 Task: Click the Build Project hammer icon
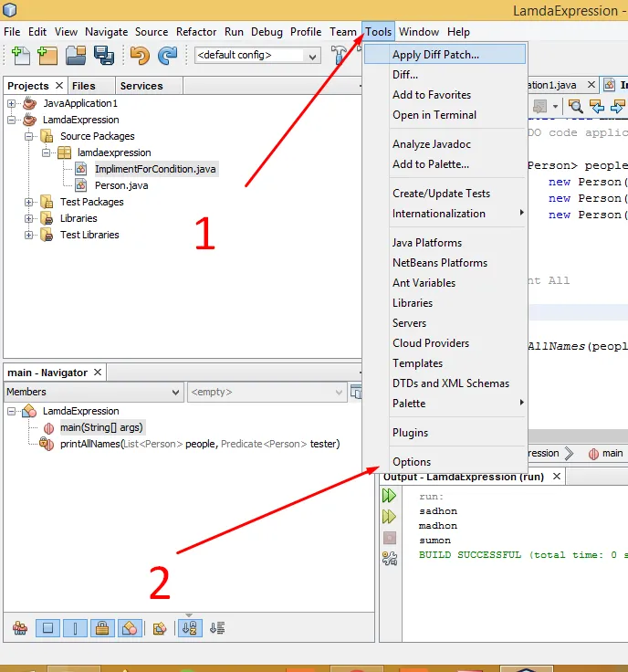pos(339,56)
